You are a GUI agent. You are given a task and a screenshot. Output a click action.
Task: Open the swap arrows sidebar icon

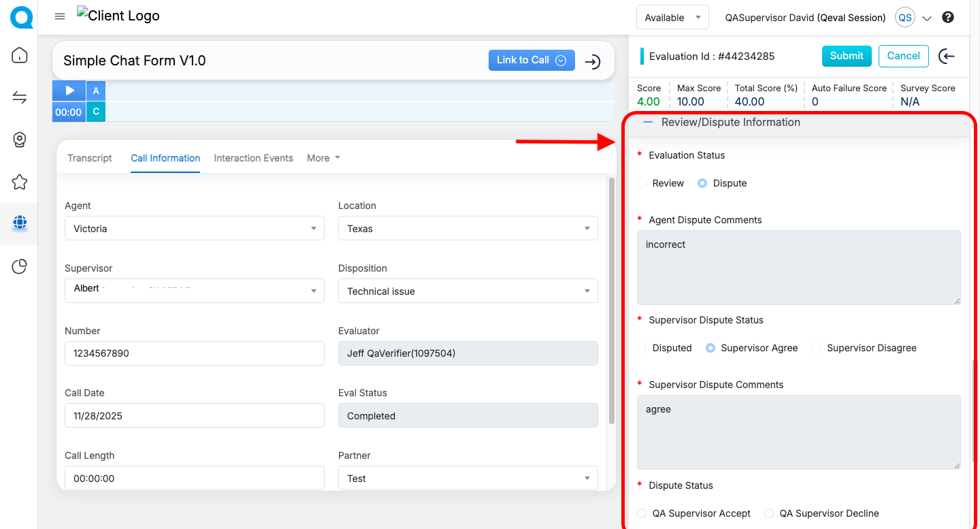click(20, 97)
